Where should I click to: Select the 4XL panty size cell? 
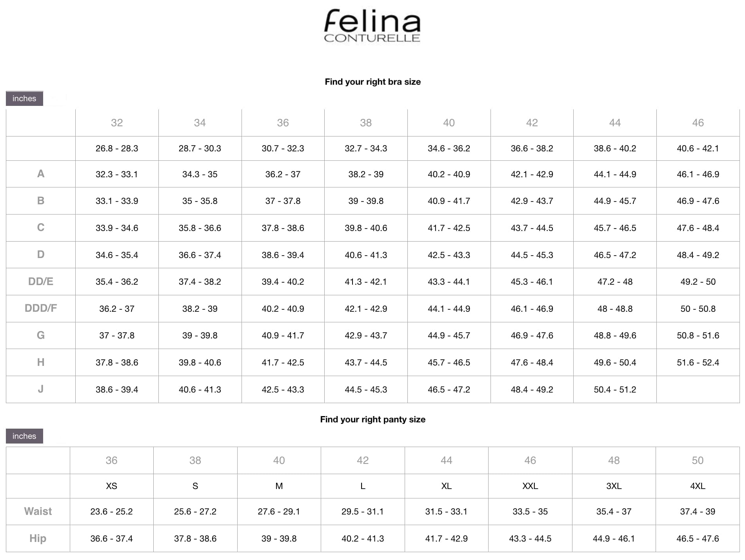pyautogui.click(x=698, y=486)
